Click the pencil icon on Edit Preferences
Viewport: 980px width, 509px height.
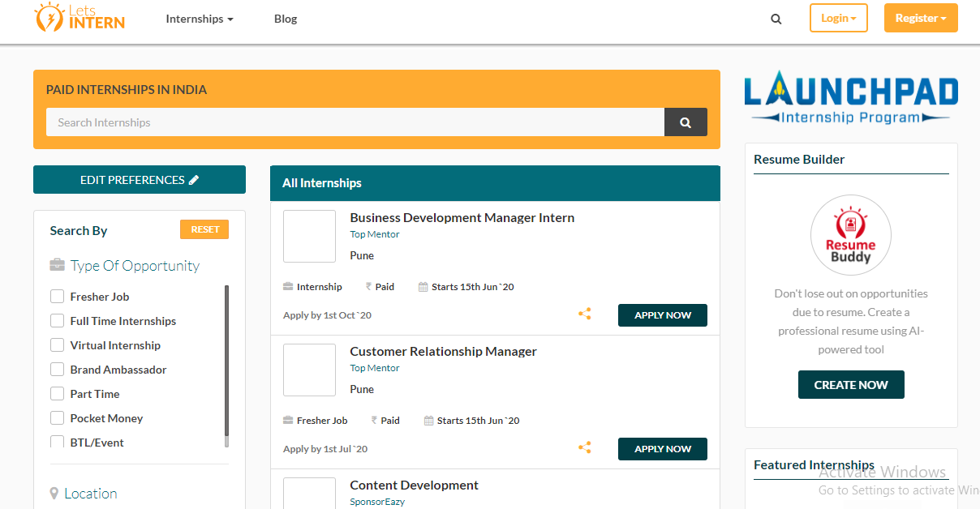(194, 180)
